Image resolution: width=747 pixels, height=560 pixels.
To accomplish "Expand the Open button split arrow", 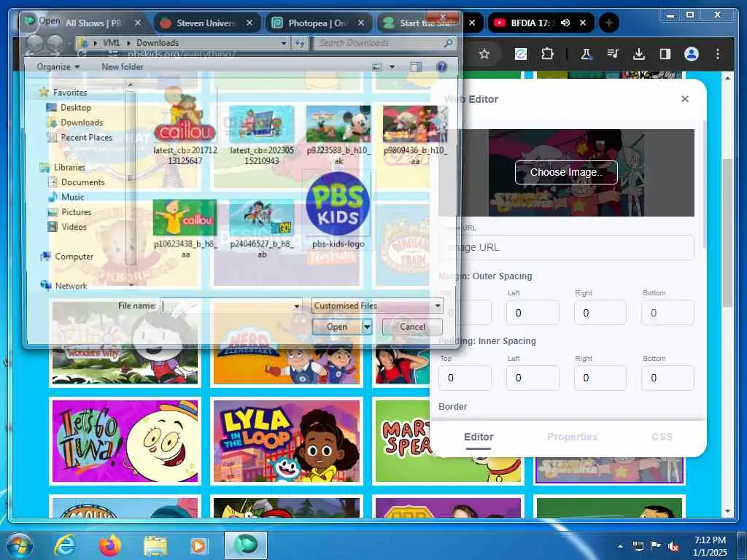I will (x=367, y=327).
